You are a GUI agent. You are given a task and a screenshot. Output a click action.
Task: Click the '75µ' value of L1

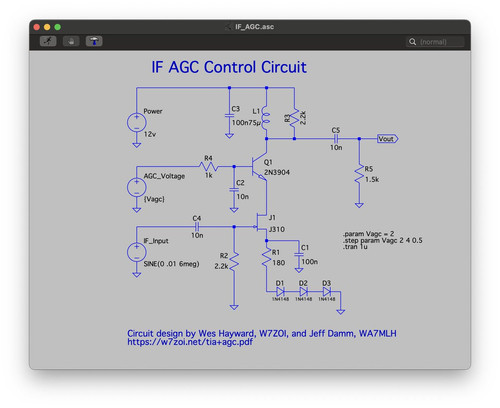coord(254,123)
